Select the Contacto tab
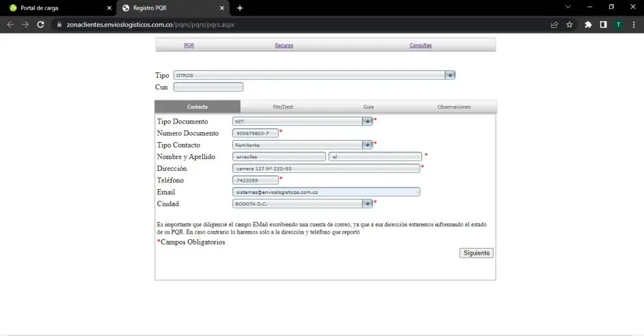Viewport: 644px width, 336px height. click(198, 107)
